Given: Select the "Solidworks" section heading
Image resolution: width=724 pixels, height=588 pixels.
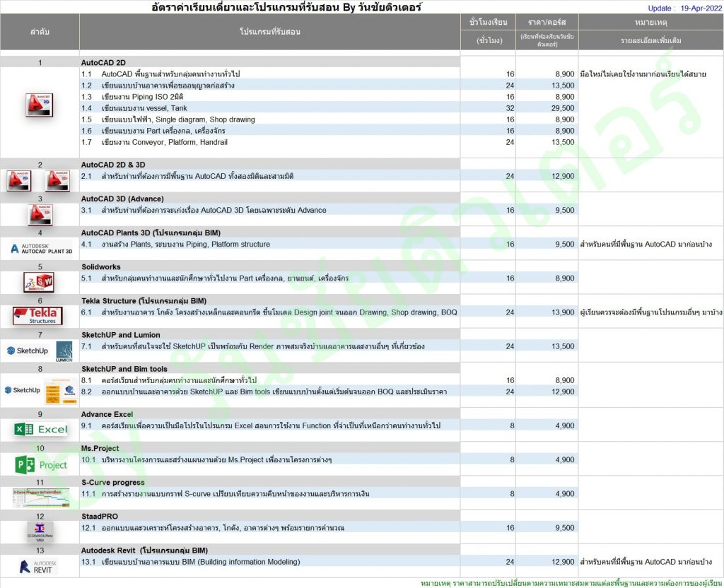Looking at the screenshot, I should click(x=100, y=267).
